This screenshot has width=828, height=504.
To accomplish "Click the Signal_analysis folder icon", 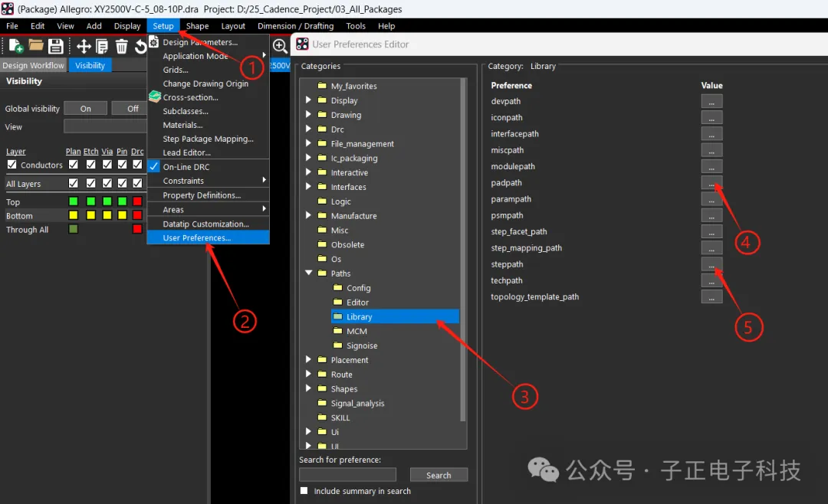I will coord(322,403).
